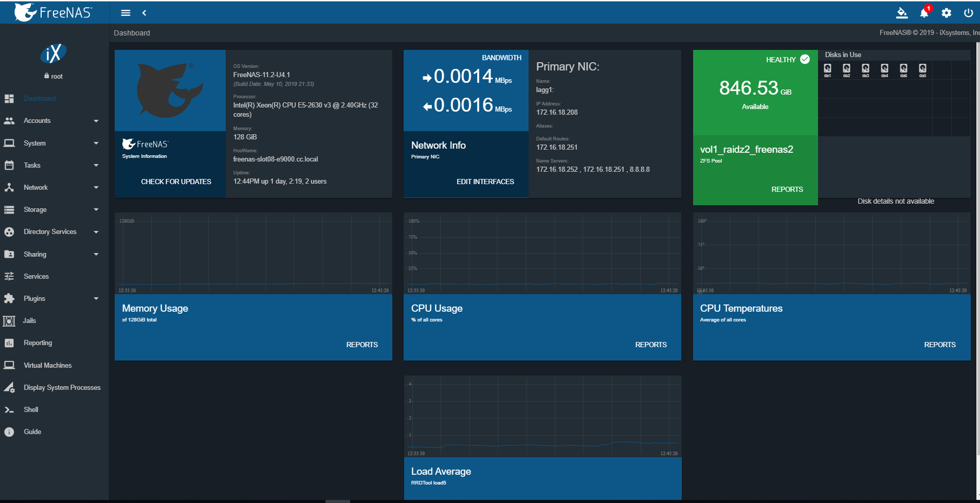Screen dimensions: 980x503
Task: Click EDIT INTERFACES button
Action: coord(485,182)
